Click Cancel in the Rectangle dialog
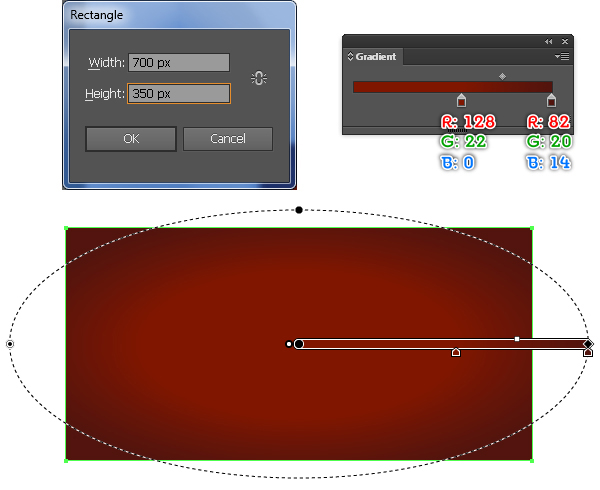 click(228, 139)
